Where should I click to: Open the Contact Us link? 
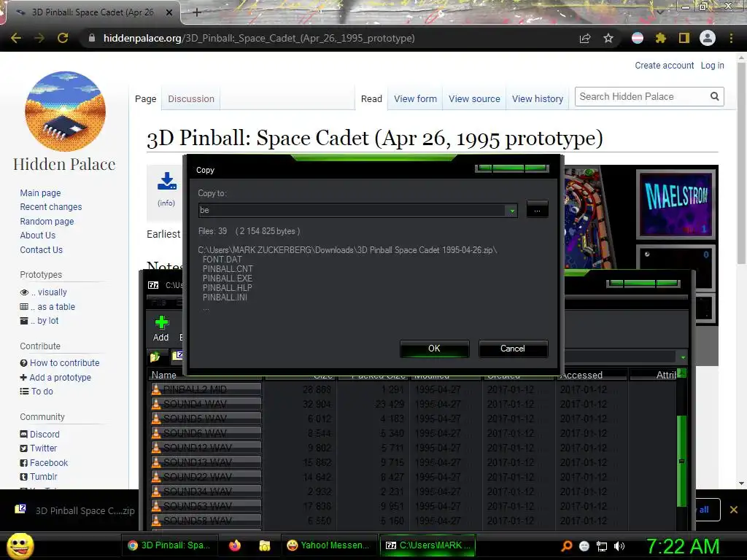[x=41, y=249]
